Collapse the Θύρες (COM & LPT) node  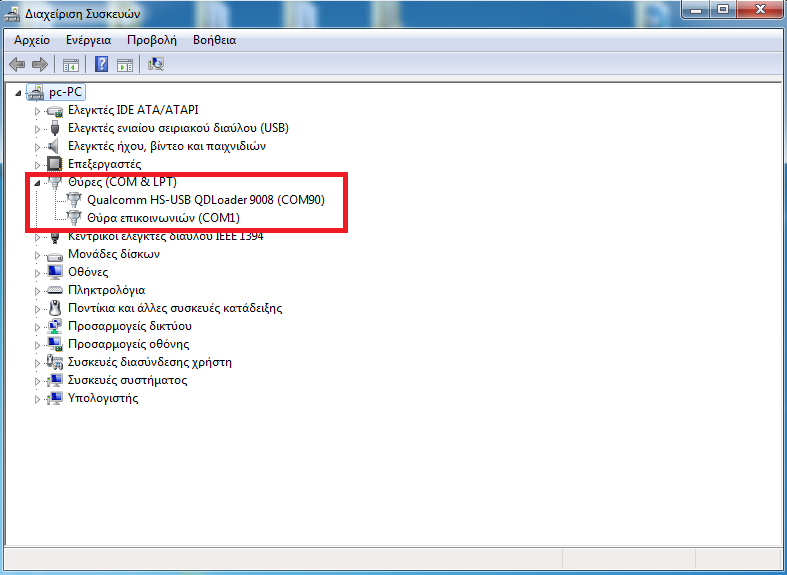click(x=37, y=183)
